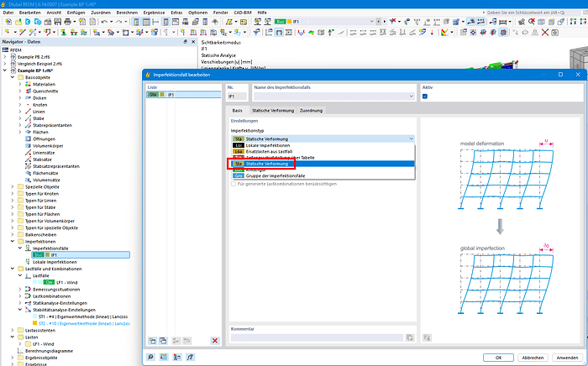
Task: Click the search magnifier icon at dialog bottom
Action: click(150, 358)
